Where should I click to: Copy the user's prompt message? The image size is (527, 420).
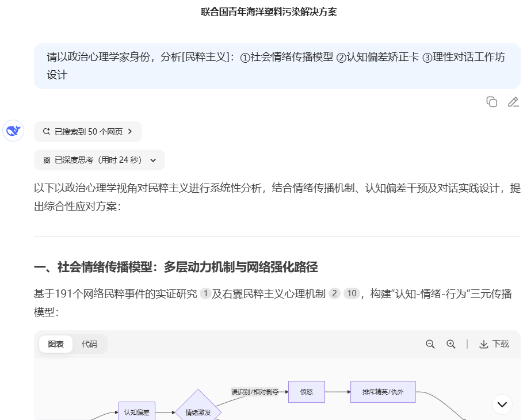pos(492,102)
